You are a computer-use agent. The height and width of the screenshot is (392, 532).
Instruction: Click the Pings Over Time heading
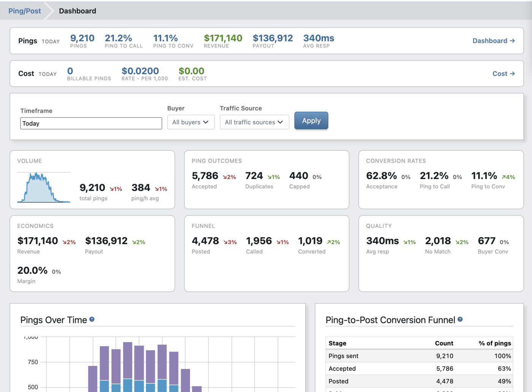click(54, 320)
